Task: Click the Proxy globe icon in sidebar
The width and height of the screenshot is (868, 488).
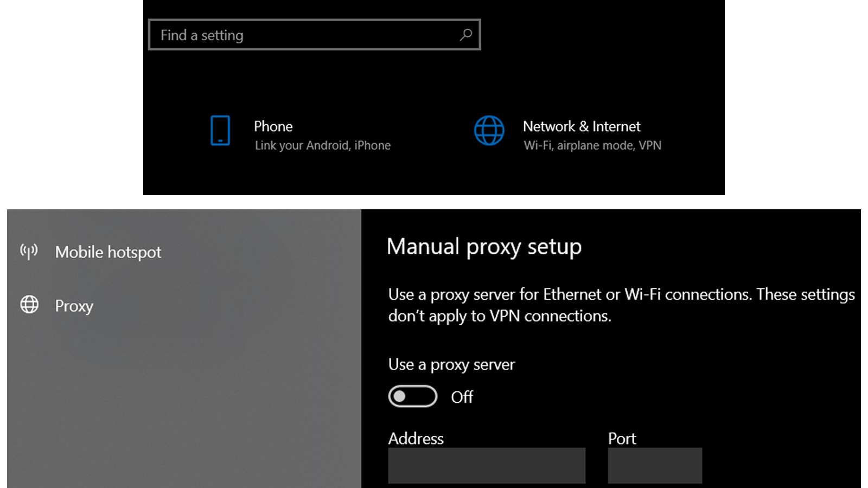Action: (x=29, y=305)
